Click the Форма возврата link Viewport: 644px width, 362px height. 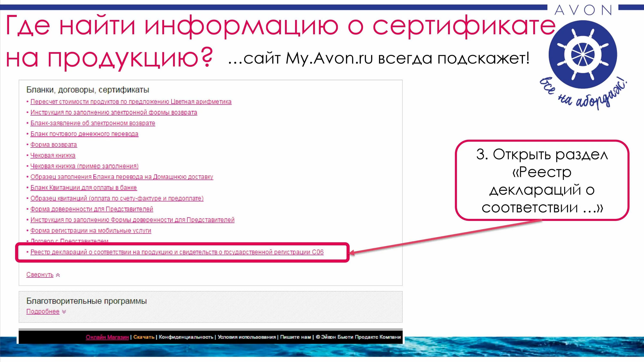point(53,145)
